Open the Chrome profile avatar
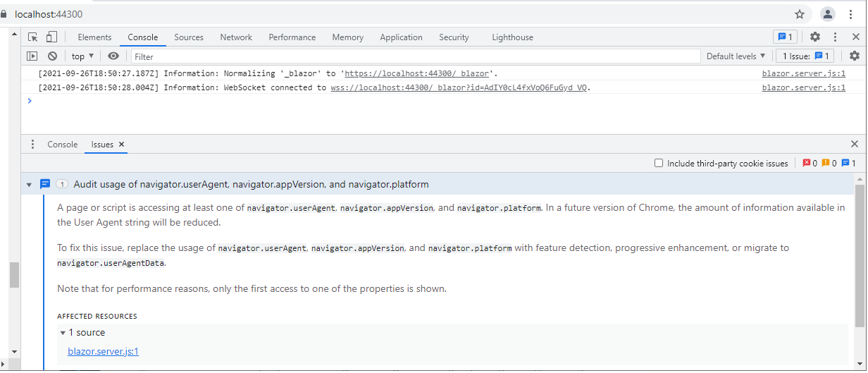Viewport: 868px width, 373px height. pyautogui.click(x=828, y=14)
